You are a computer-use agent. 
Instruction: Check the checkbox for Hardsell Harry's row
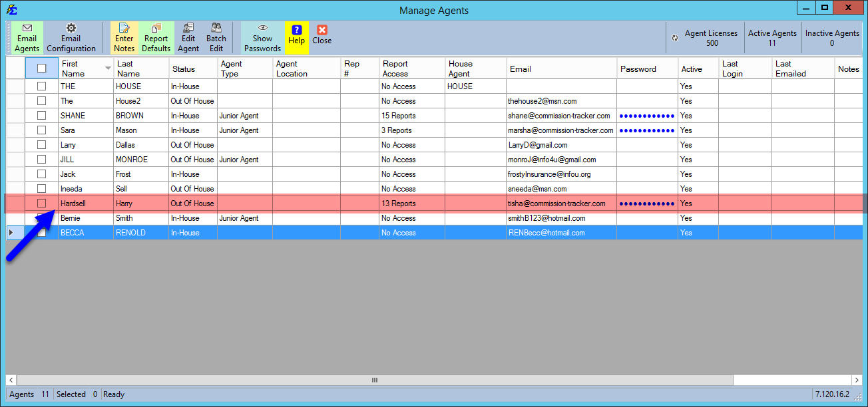pyautogui.click(x=41, y=203)
